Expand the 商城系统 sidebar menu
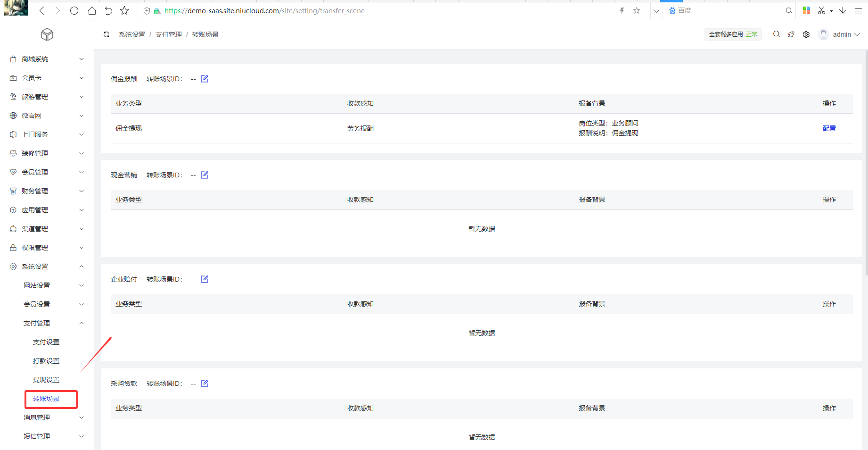 (x=47, y=59)
